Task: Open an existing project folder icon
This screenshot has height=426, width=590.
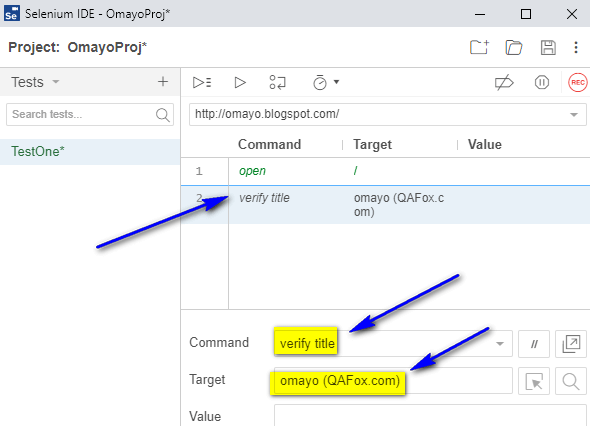Action: (514, 47)
